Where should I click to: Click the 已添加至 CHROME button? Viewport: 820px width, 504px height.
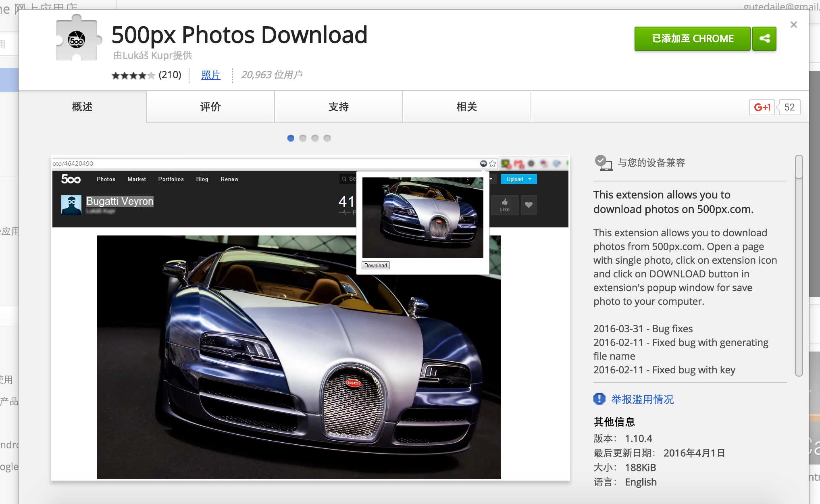pos(693,39)
